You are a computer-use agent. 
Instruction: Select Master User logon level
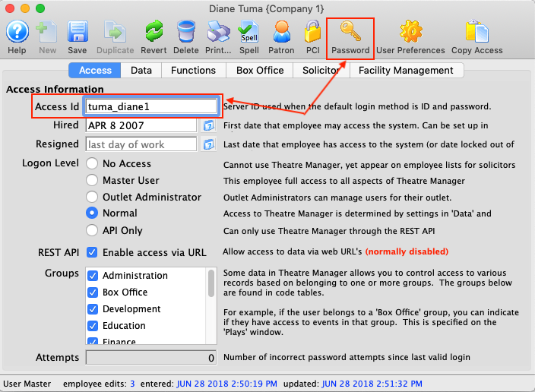click(92, 180)
